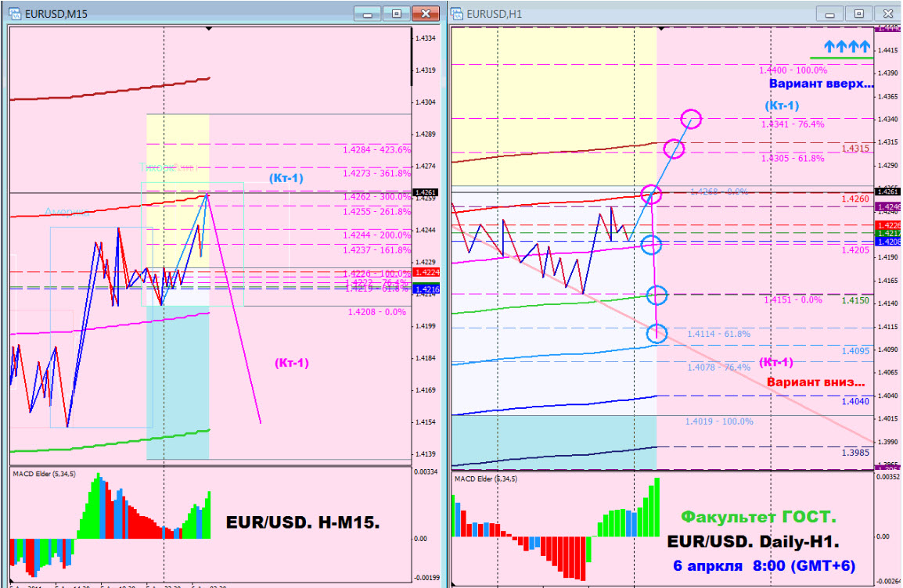Click the red 1.4260 level label in H1 chart
The height and width of the screenshot is (588, 903).
pyautogui.click(x=855, y=199)
